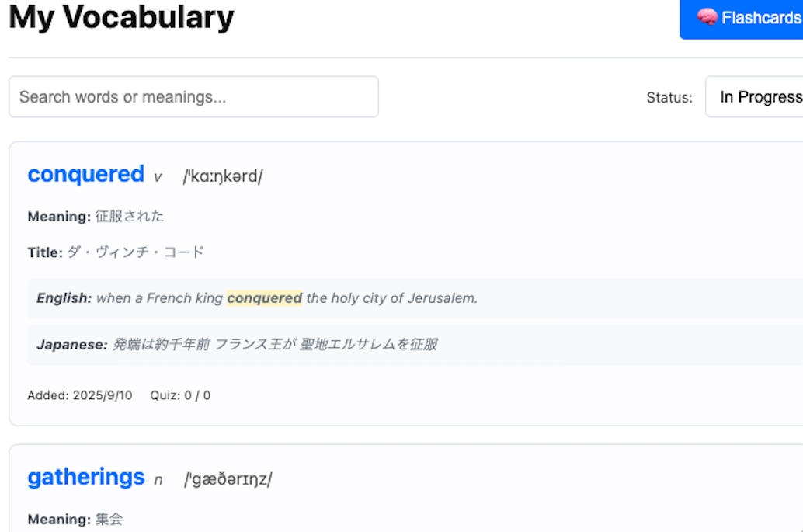Select the word link 'gatherings'
This screenshot has height=532, width=803.
[85, 477]
